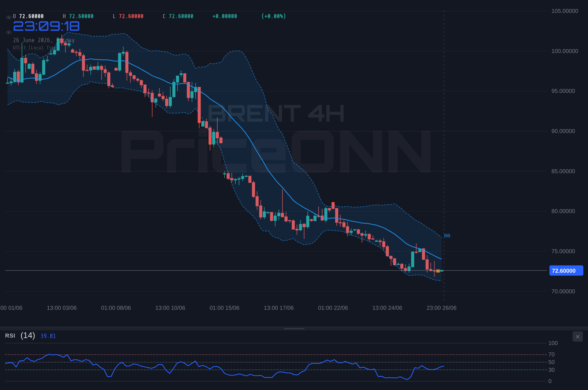
Task: Click the 70.00000 price axis label
Action: point(563,291)
